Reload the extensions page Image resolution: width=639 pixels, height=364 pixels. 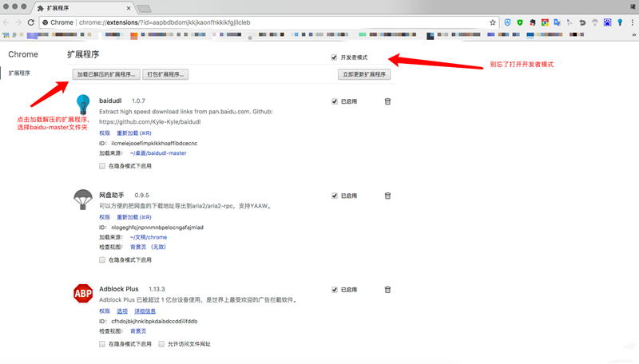31,22
